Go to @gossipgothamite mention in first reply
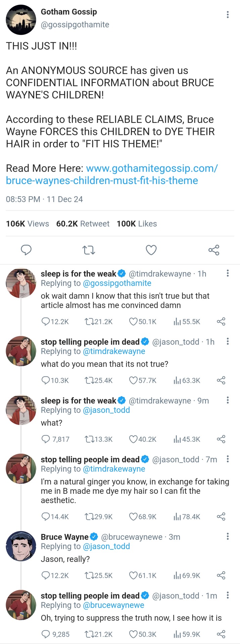 (117, 283)
